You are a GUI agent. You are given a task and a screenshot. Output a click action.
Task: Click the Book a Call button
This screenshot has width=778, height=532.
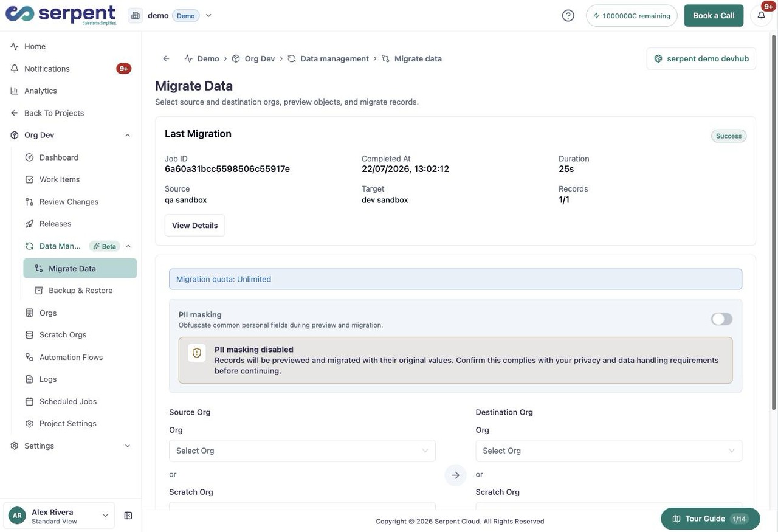714,16
